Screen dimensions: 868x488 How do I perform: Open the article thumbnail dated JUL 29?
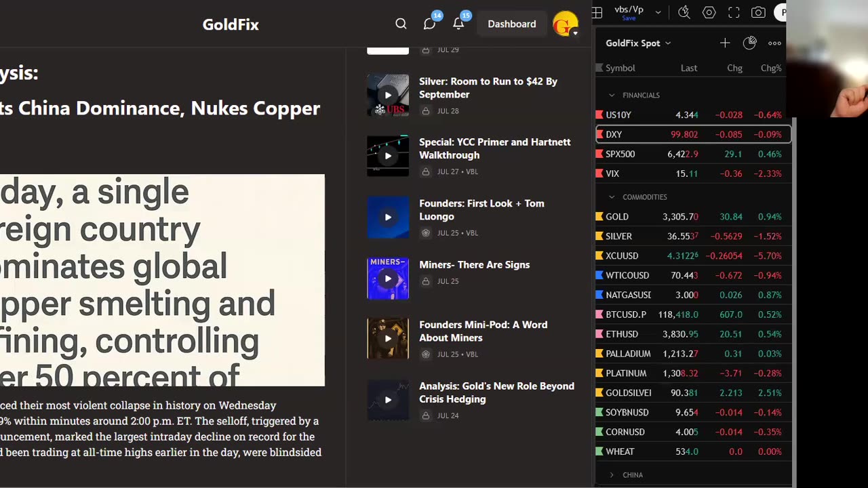[x=388, y=50]
